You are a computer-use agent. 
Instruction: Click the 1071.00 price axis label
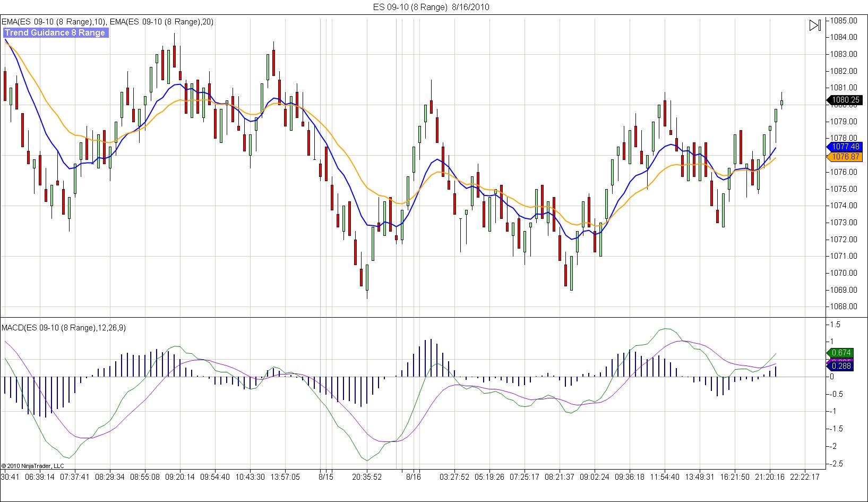click(x=844, y=256)
